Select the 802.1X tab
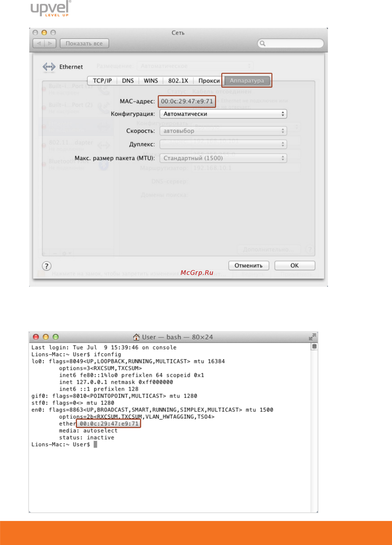This screenshot has width=392, height=545. click(x=178, y=81)
